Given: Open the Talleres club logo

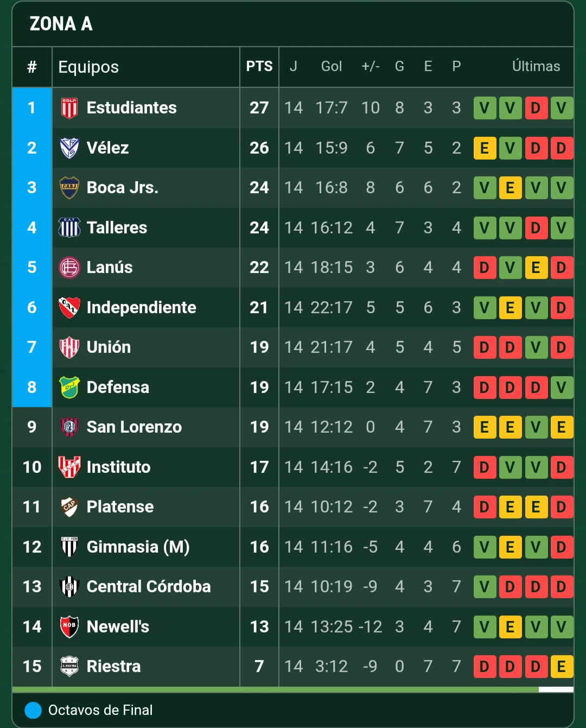Looking at the screenshot, I should (x=67, y=227).
